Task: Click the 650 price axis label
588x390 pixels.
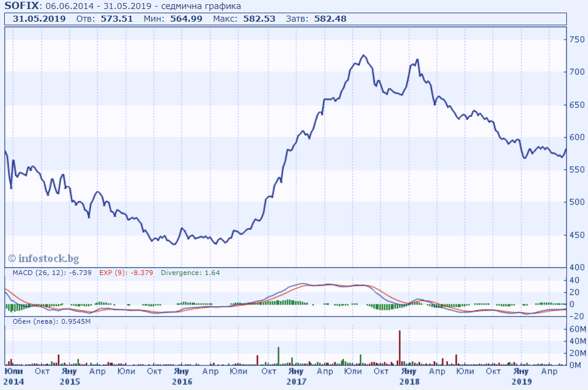Action: [x=577, y=105]
